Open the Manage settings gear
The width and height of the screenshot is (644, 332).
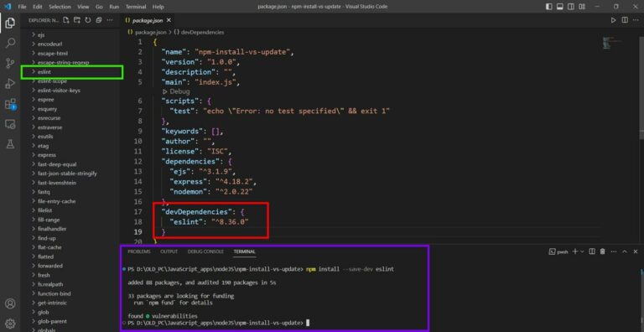tap(10, 323)
